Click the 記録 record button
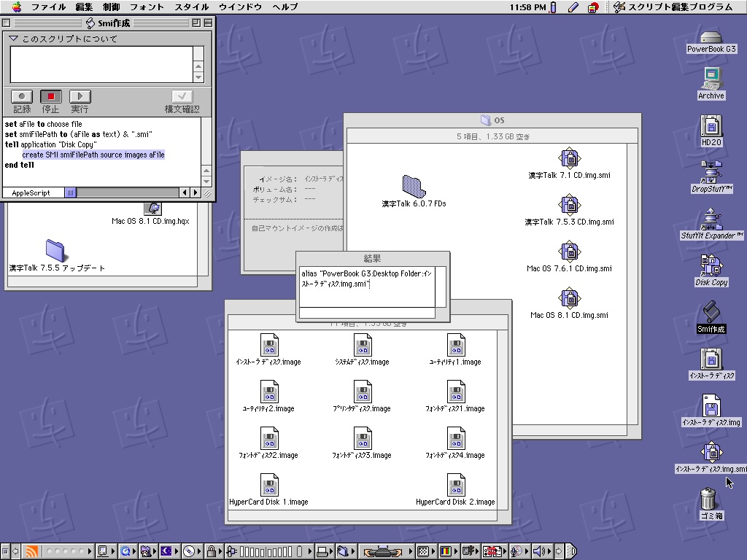The width and height of the screenshot is (747, 560). [x=22, y=97]
